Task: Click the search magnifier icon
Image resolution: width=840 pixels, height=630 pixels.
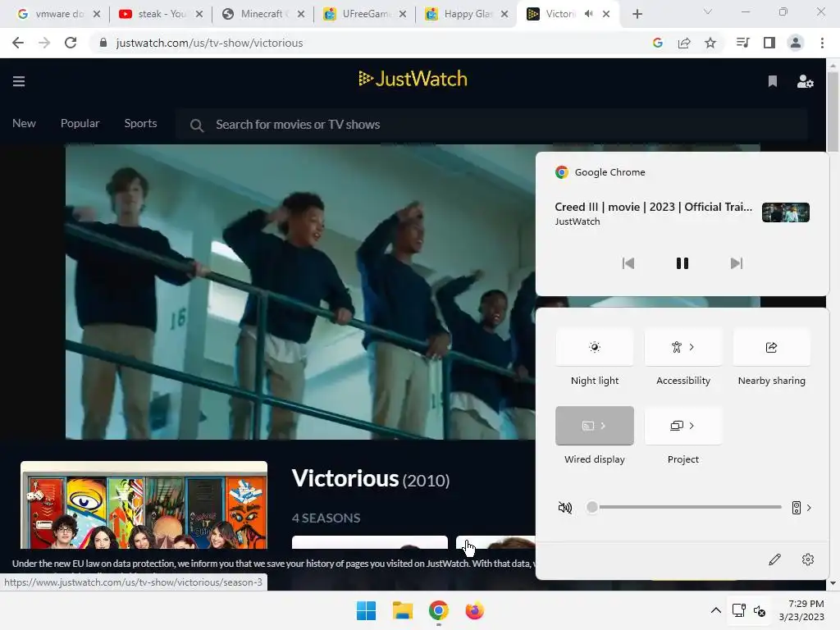Action: click(197, 125)
